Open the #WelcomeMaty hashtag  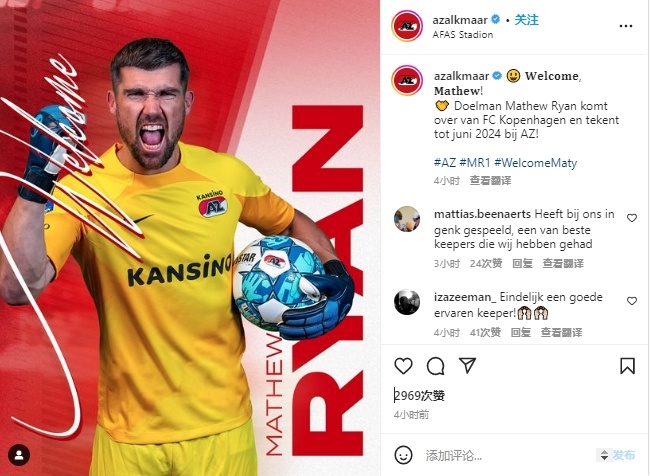click(x=535, y=163)
